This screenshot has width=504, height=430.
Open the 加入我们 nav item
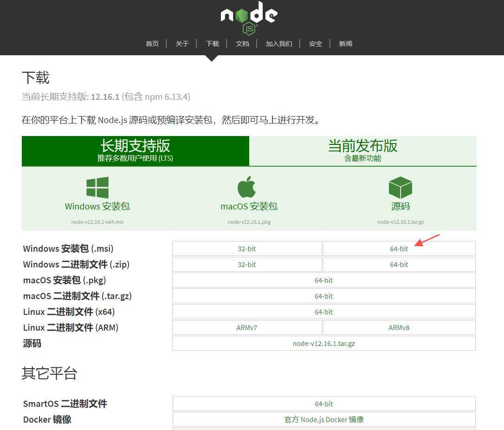[278, 44]
